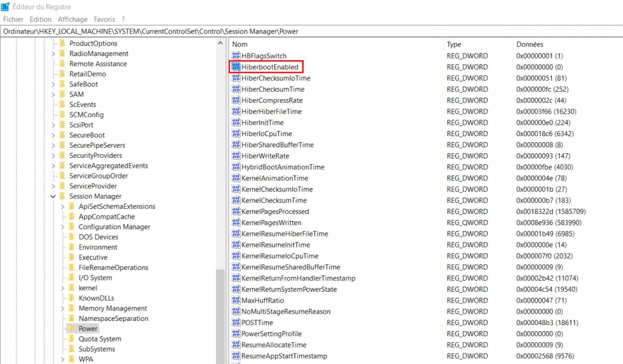
Task: Select the DOS Devices key
Action: coord(99,237)
